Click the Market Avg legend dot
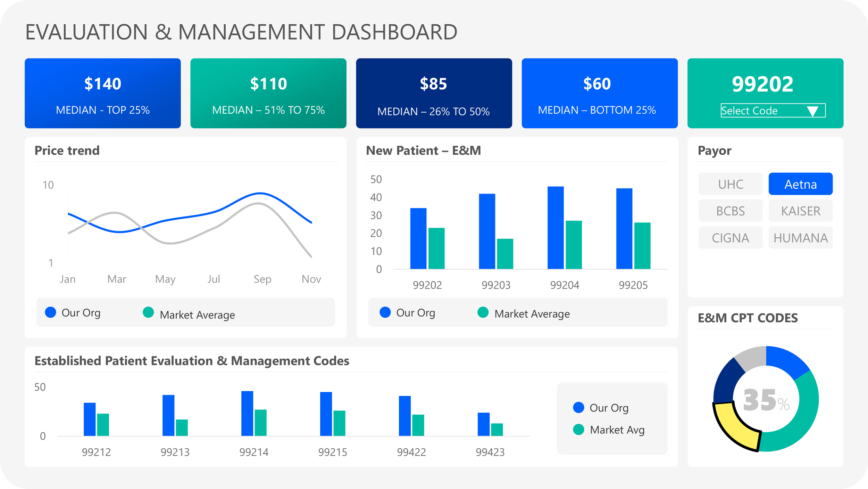Screen dimensions: 868x489 click(x=578, y=430)
